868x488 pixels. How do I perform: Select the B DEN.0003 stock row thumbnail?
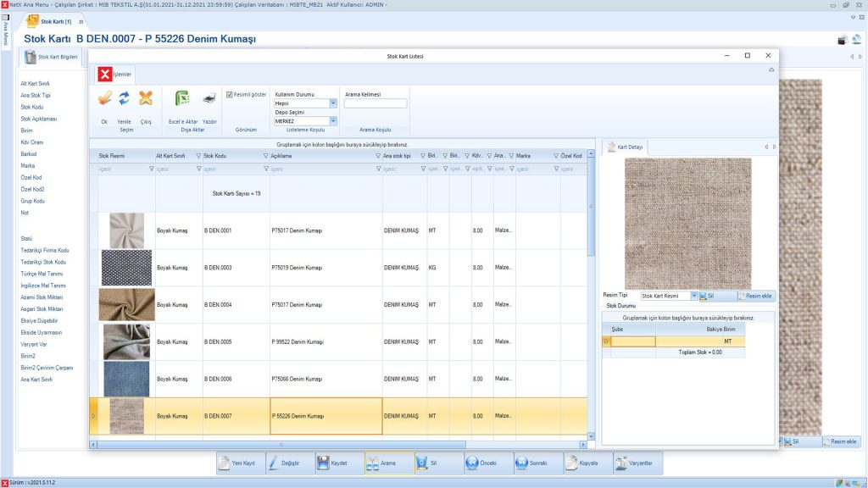pyautogui.click(x=126, y=268)
